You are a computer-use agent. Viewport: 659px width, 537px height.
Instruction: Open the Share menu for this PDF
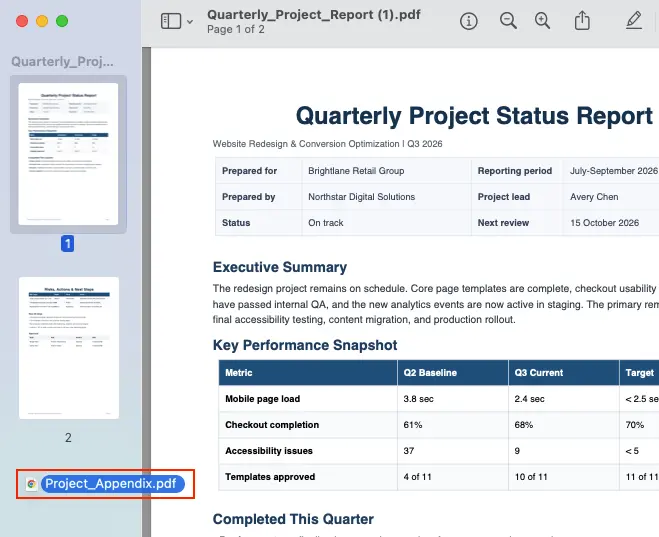582,21
